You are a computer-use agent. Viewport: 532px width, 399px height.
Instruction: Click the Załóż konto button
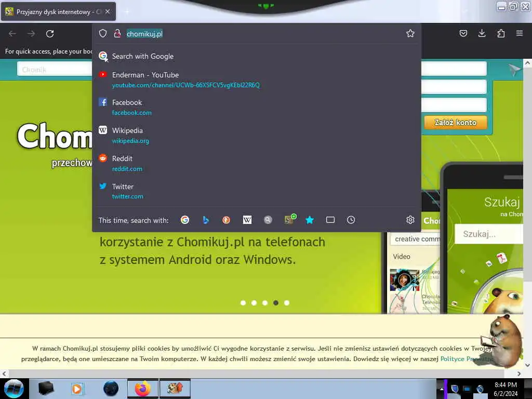pos(455,123)
